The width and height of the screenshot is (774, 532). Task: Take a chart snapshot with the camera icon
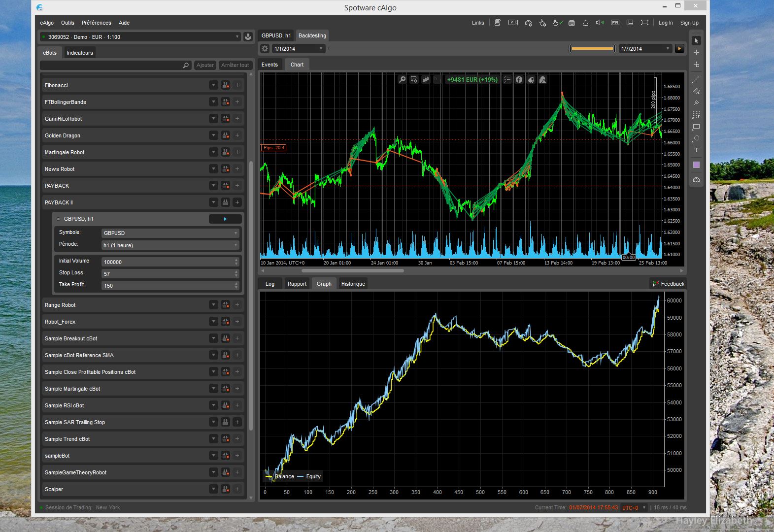[x=696, y=180]
